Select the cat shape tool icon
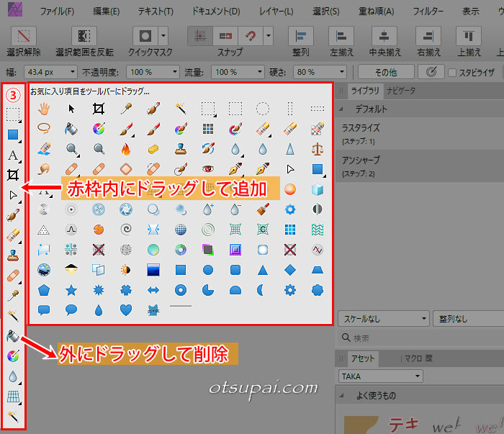This screenshot has height=434, width=504. coord(153,310)
